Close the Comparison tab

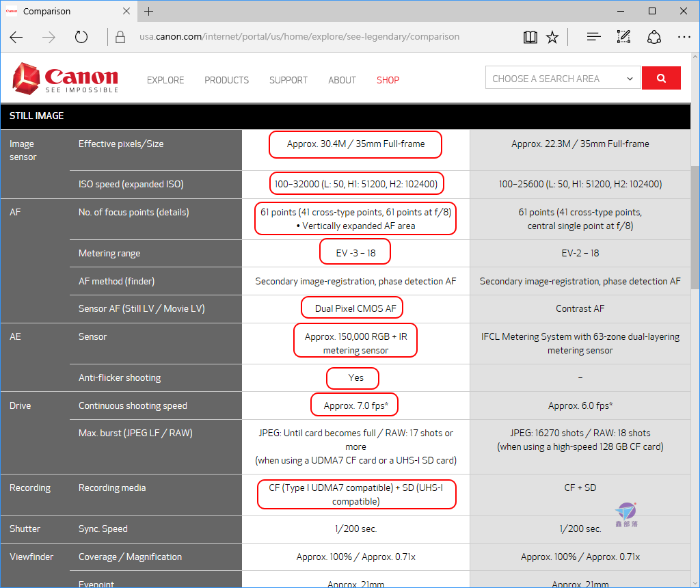click(x=126, y=11)
